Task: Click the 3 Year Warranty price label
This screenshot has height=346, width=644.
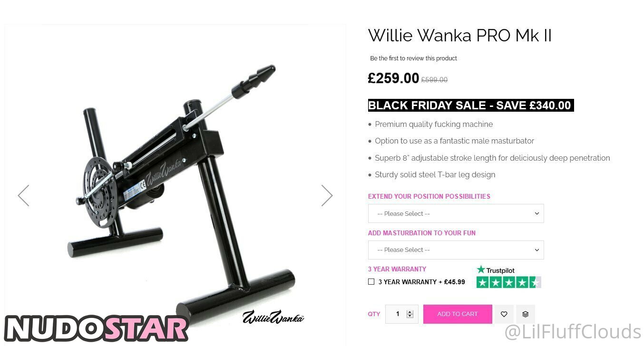Action: click(422, 282)
